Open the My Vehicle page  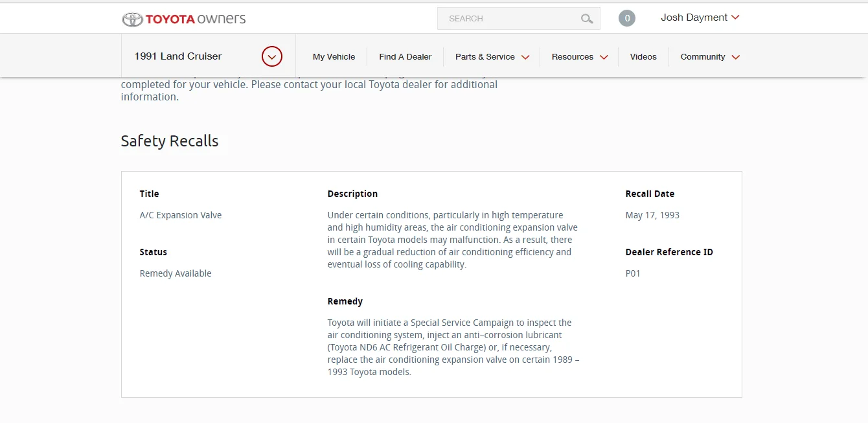pos(334,56)
